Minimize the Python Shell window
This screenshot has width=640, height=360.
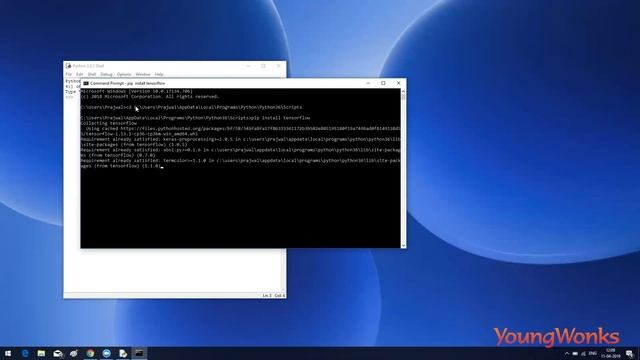pos(248,66)
